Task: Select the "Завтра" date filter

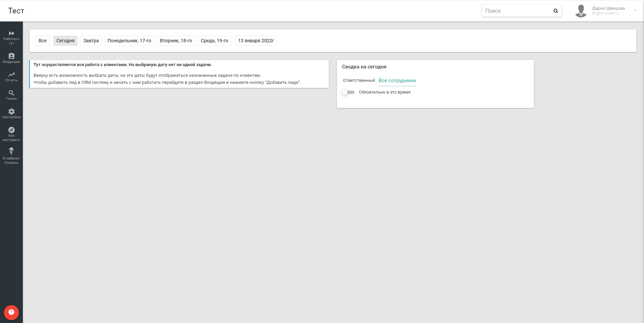Action: (91, 41)
